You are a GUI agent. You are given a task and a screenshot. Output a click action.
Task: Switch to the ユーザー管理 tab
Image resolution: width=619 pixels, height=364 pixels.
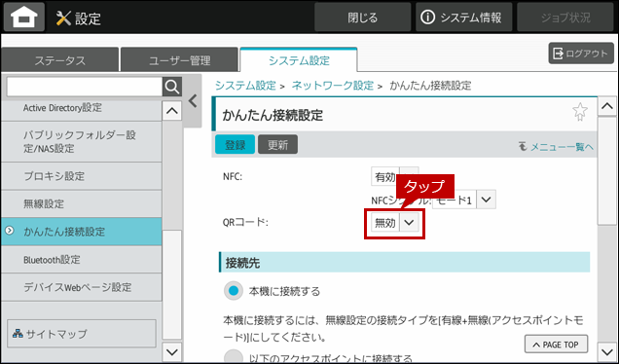[x=180, y=60]
